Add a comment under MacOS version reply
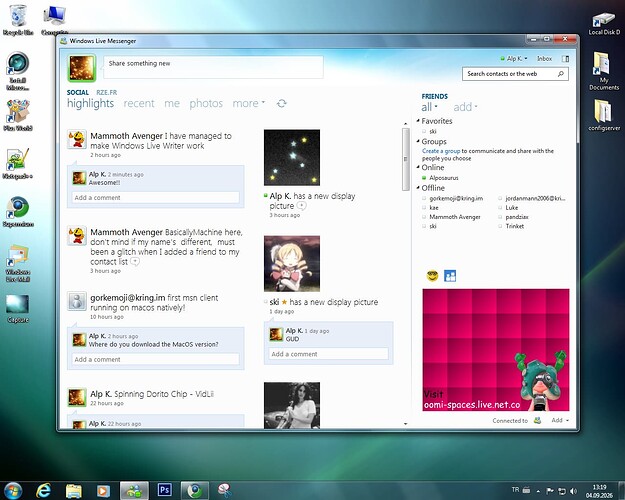 coord(156,359)
